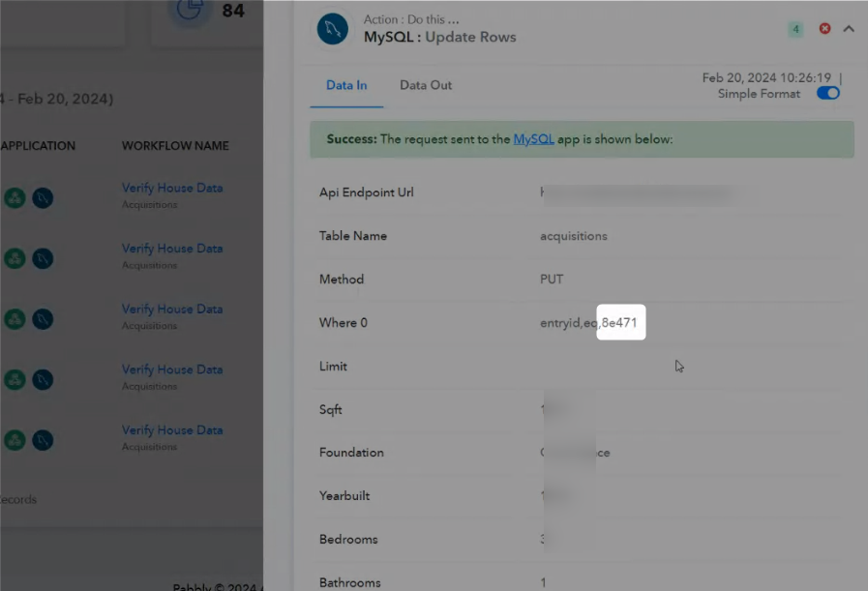Open first Verify House Data workflow link
The width and height of the screenshot is (868, 591).
[172, 188]
